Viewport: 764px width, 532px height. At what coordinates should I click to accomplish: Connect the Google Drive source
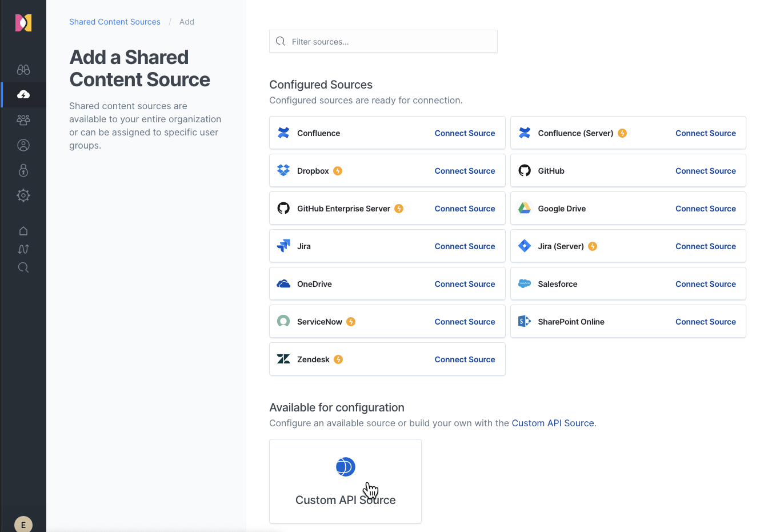tap(706, 209)
